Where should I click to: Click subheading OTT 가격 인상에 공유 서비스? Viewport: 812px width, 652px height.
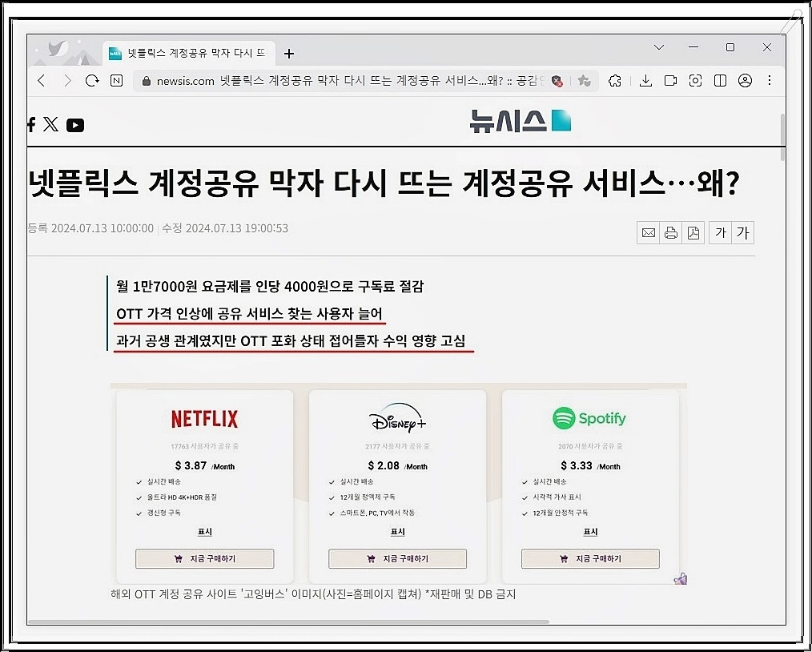[249, 314]
